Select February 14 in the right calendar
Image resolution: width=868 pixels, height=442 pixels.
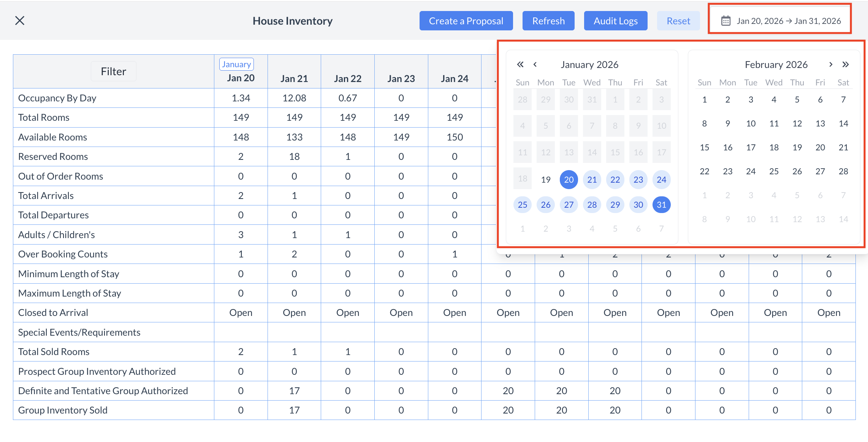coord(843,123)
